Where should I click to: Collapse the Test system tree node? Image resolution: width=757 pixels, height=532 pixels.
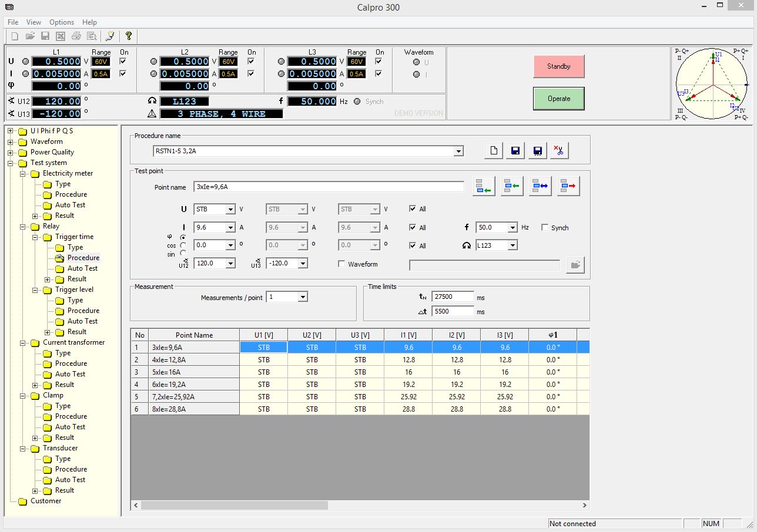[10, 163]
